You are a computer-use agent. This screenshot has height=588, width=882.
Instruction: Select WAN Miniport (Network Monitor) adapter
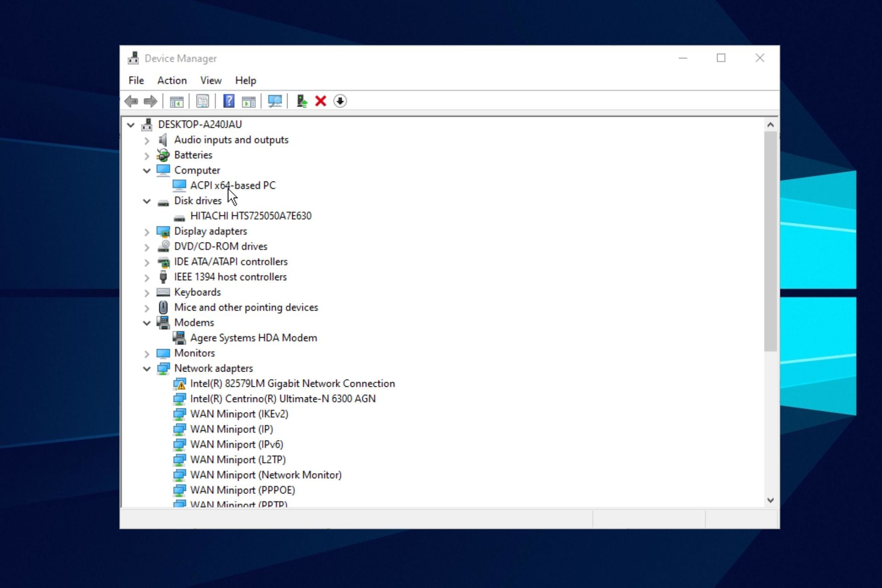[266, 475]
